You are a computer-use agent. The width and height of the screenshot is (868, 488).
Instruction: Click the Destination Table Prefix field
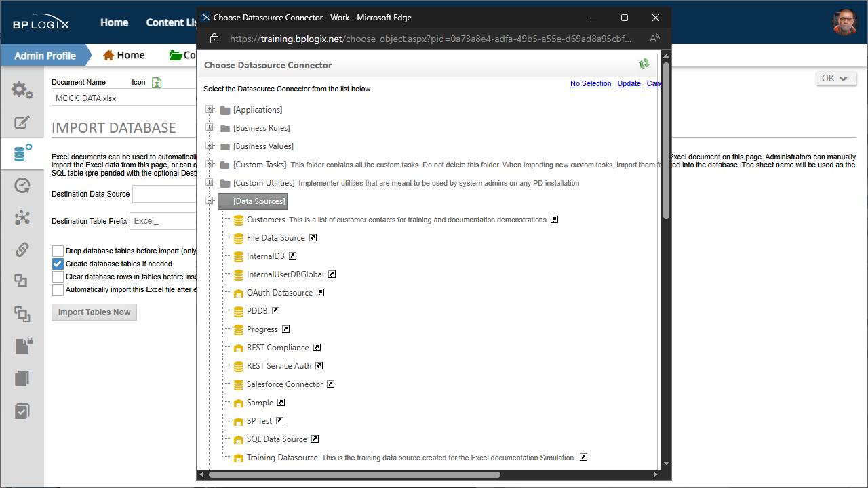[x=164, y=221]
